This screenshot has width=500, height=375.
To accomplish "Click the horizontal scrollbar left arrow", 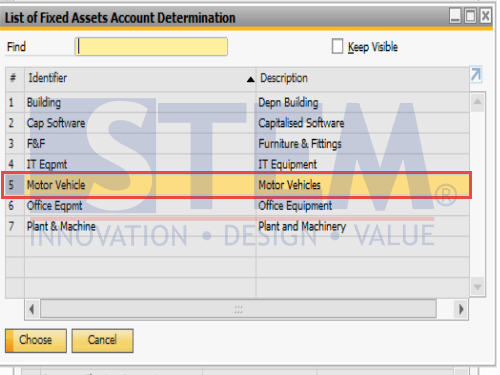I will tap(32, 309).
